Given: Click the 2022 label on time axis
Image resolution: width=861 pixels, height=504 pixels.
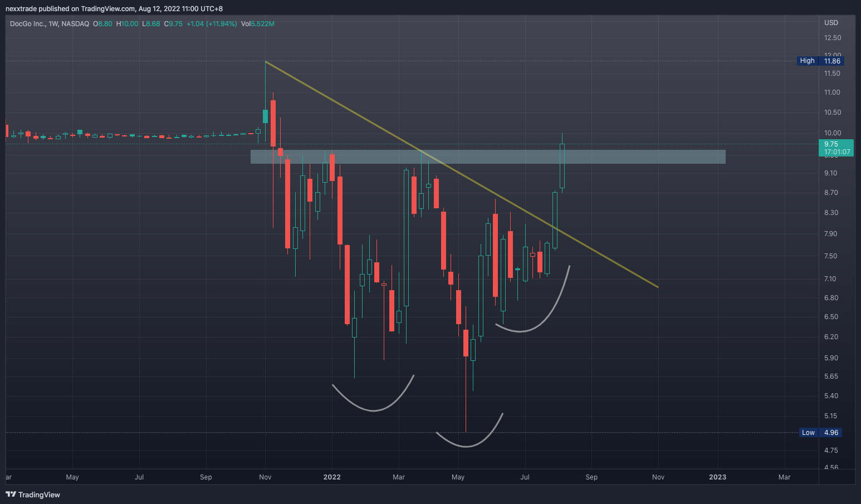Looking at the screenshot, I should (x=332, y=477).
